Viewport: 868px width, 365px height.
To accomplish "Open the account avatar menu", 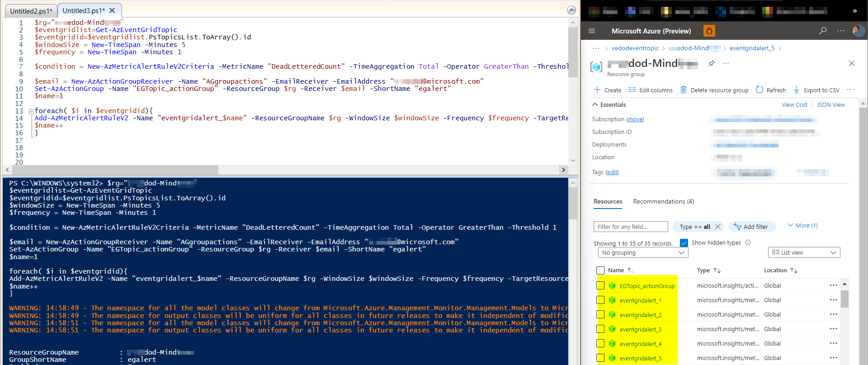I will tap(858, 31).
